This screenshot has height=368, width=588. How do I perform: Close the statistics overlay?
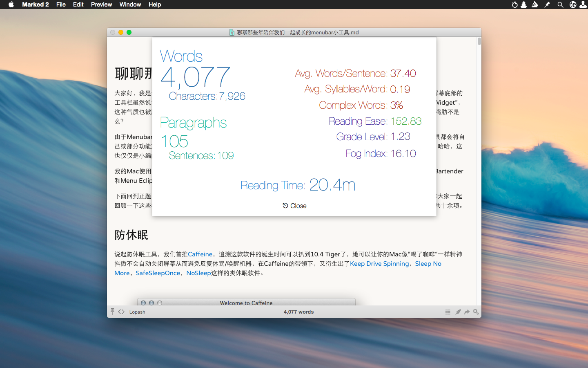point(294,206)
